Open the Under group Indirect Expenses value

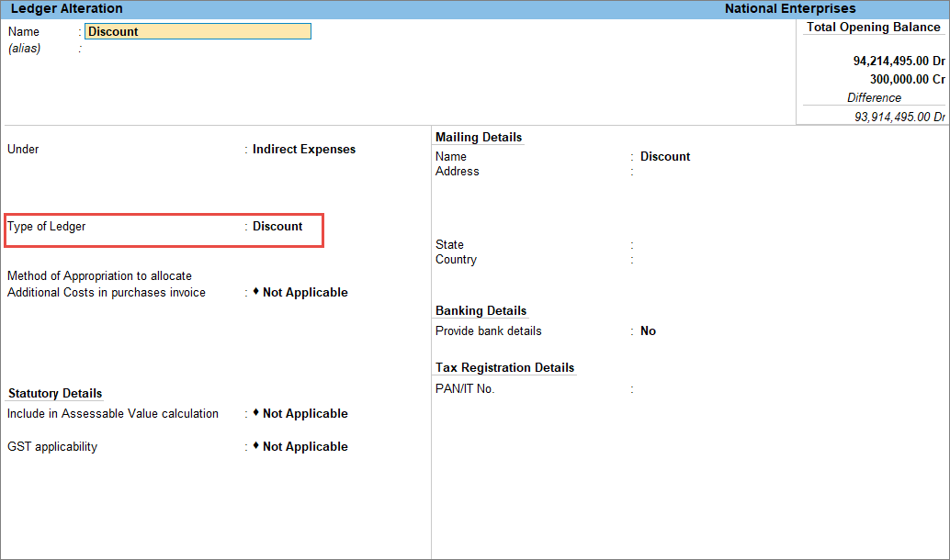pyautogui.click(x=303, y=149)
